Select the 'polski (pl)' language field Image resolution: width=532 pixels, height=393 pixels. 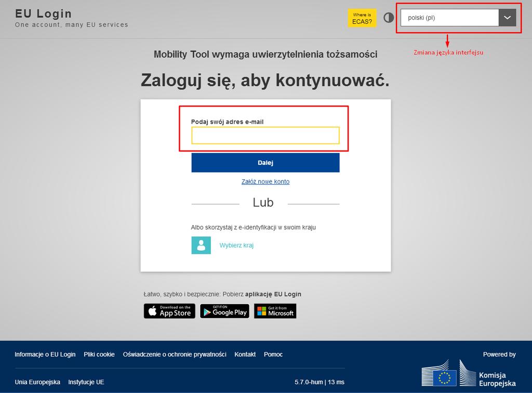click(x=449, y=18)
